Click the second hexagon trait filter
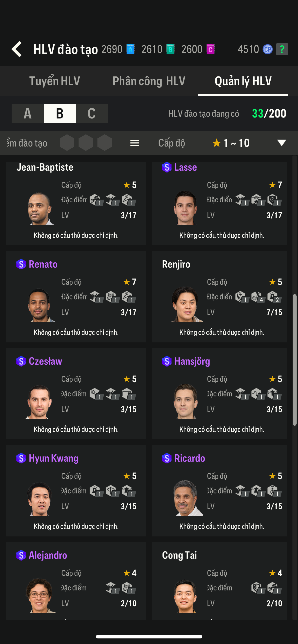298x644 pixels. pyautogui.click(x=86, y=143)
